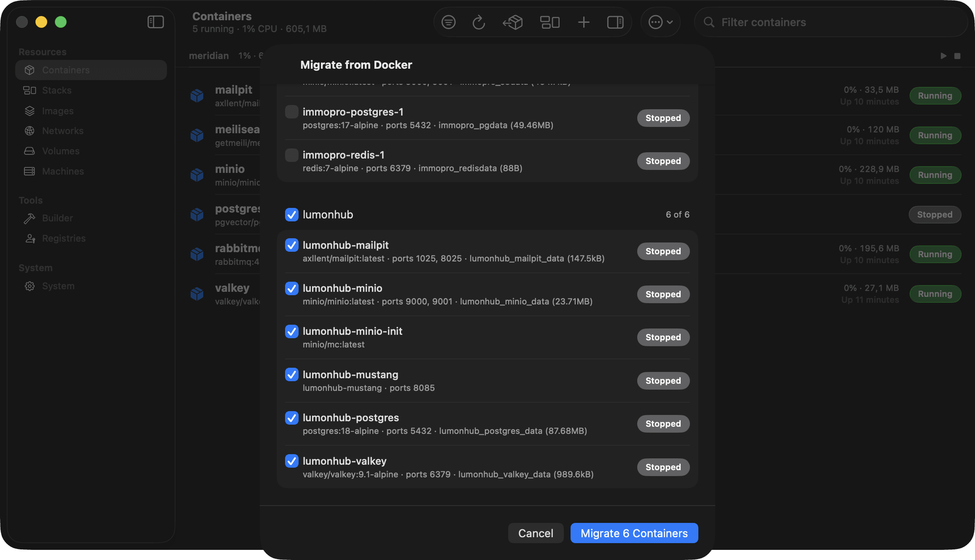Image resolution: width=975 pixels, height=560 pixels.
Task: Open System settings in the sidebar
Action: pyautogui.click(x=91, y=286)
